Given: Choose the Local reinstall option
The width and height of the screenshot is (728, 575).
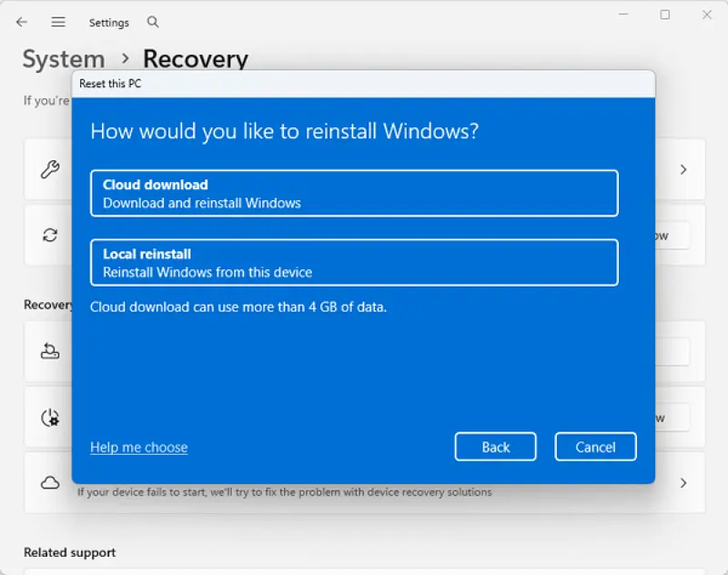Looking at the screenshot, I should tap(354, 262).
